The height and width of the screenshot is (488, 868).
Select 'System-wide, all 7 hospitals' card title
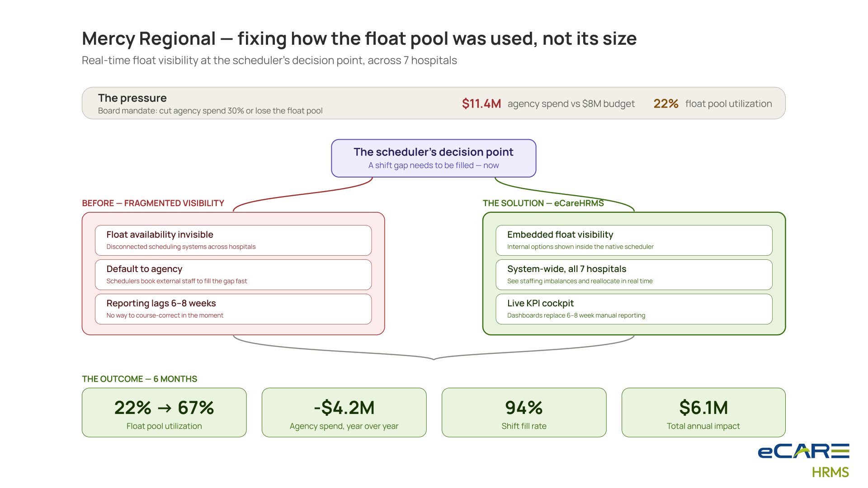point(566,269)
